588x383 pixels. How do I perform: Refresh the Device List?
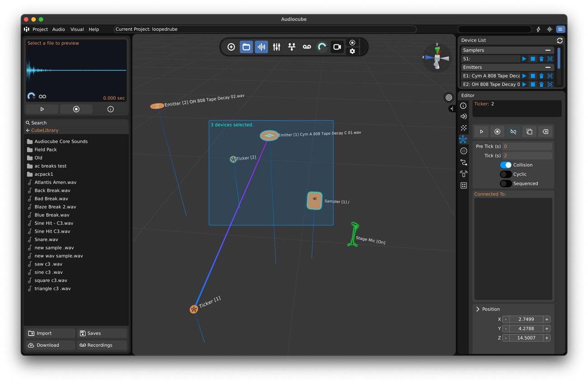coord(560,40)
